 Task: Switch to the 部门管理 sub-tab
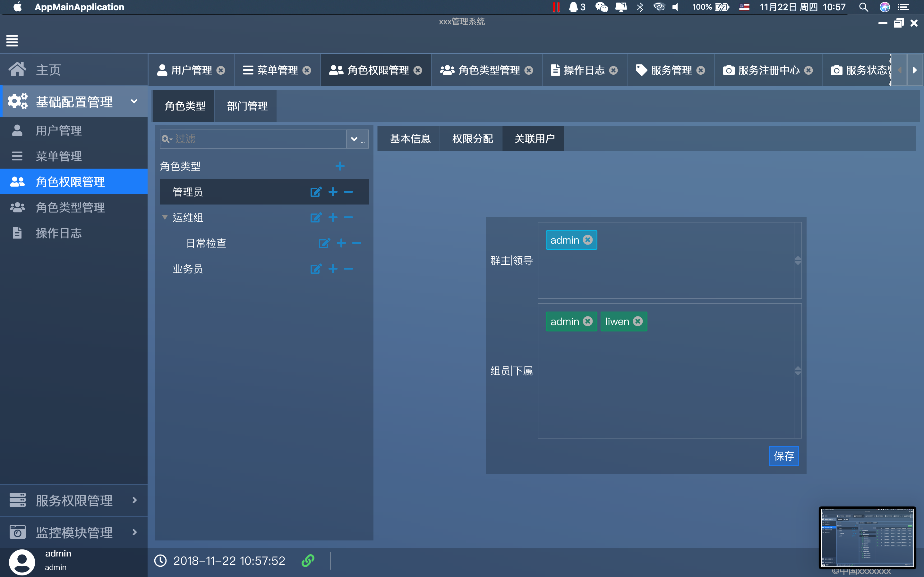coord(247,106)
